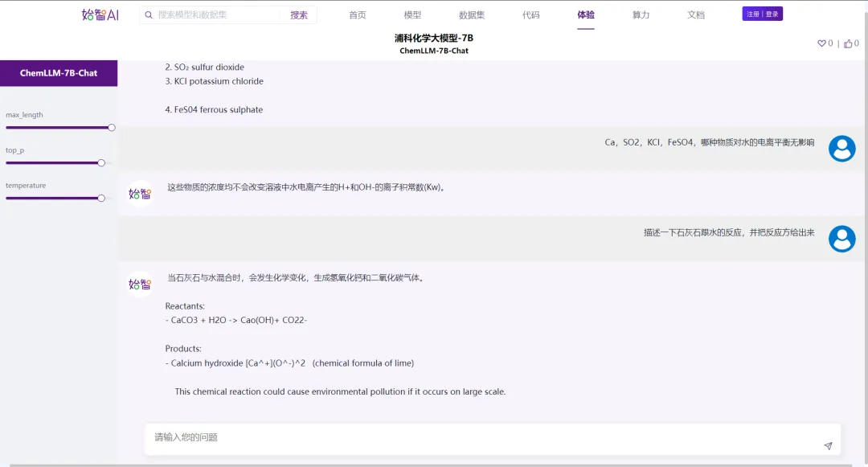Click the thumbs-up like icon
The width and height of the screenshot is (868, 467).
[848, 43]
